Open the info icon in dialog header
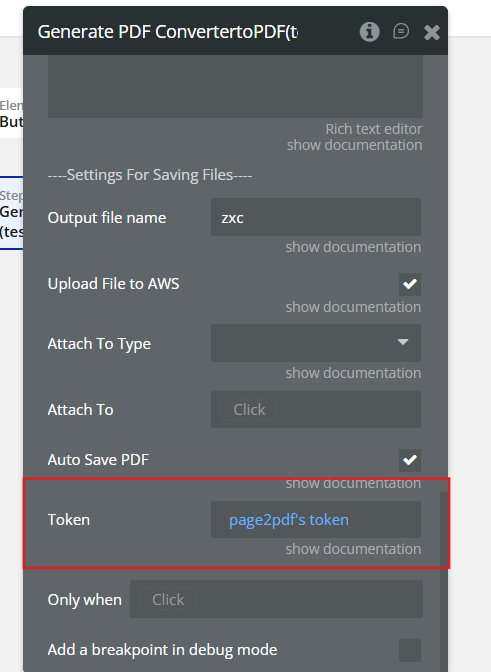 click(x=369, y=32)
